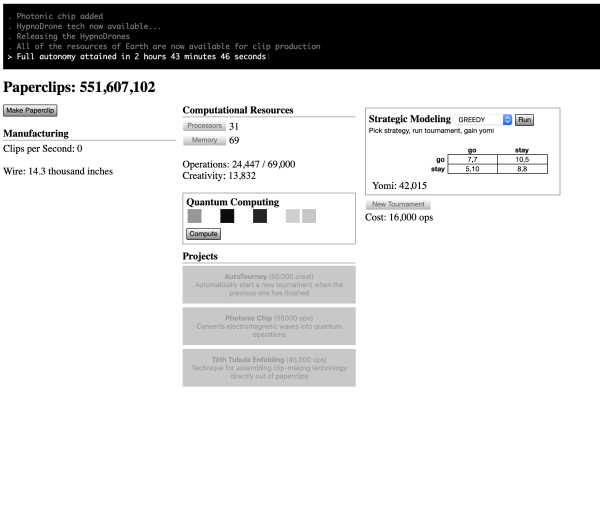The width and height of the screenshot is (600, 512).
Task: Click the 5,10 payoff matrix cell
Action: pyautogui.click(x=471, y=169)
